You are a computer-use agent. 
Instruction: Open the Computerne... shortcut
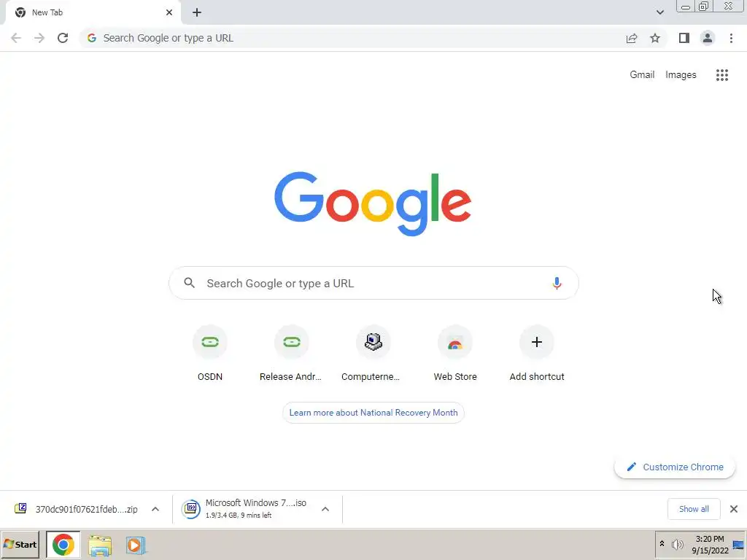[x=373, y=354]
